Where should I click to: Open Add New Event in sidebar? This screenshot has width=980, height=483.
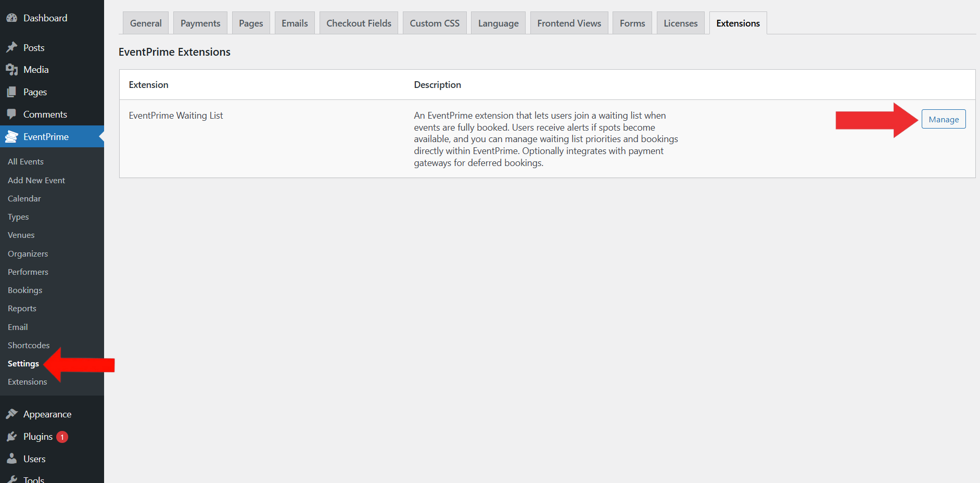(36, 181)
